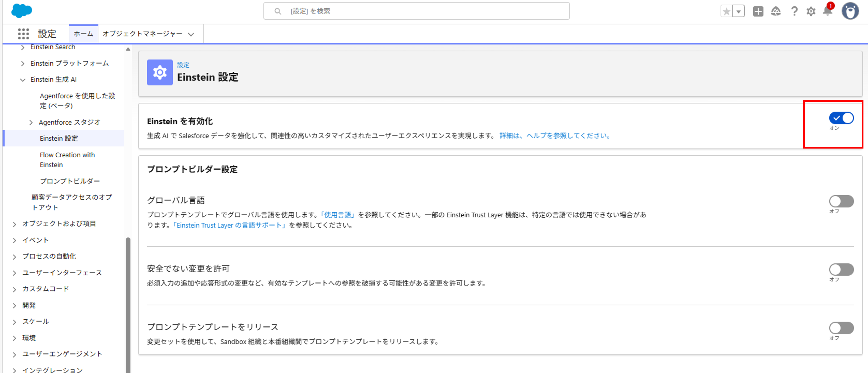Expand the 環境 node
Image resolution: width=868 pixels, height=373 pixels.
click(14, 338)
